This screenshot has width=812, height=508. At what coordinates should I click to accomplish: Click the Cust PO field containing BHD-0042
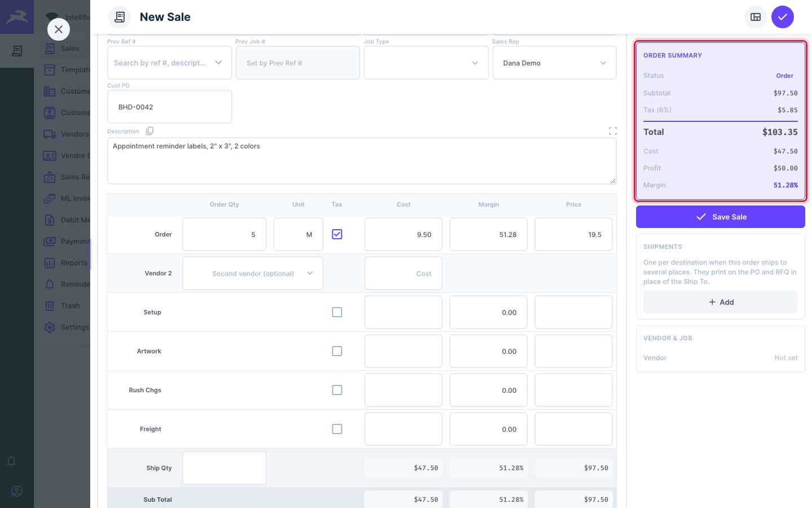tap(170, 107)
